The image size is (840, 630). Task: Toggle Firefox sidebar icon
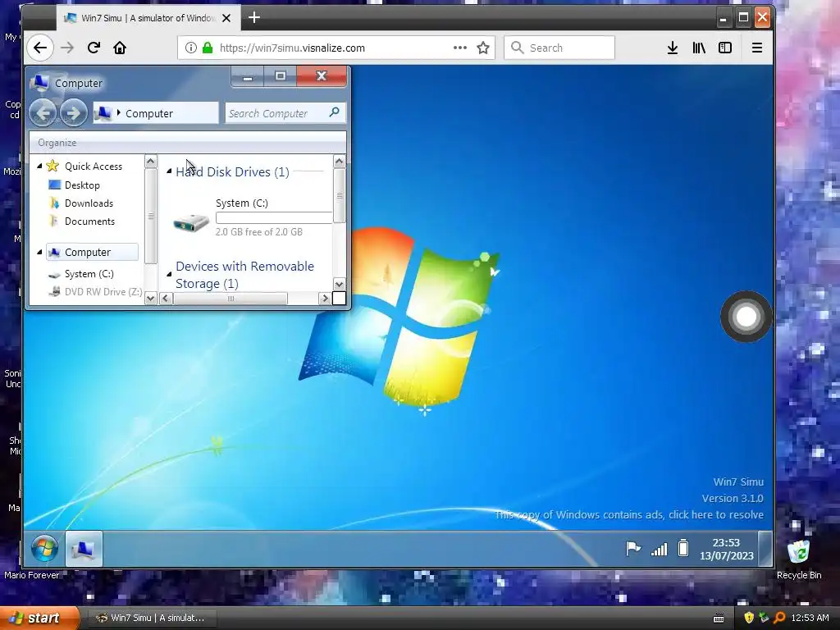pos(725,48)
